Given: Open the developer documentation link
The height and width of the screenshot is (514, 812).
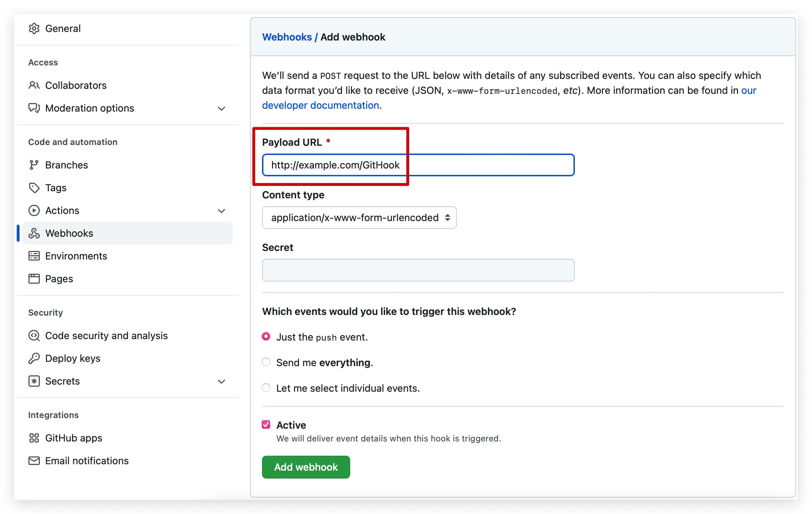Looking at the screenshot, I should pyautogui.click(x=321, y=105).
